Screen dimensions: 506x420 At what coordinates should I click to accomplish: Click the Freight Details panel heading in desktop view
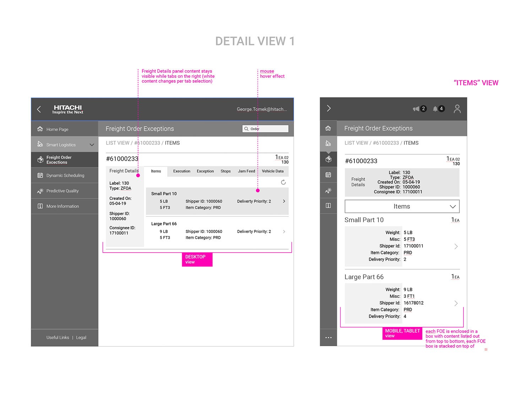(124, 171)
